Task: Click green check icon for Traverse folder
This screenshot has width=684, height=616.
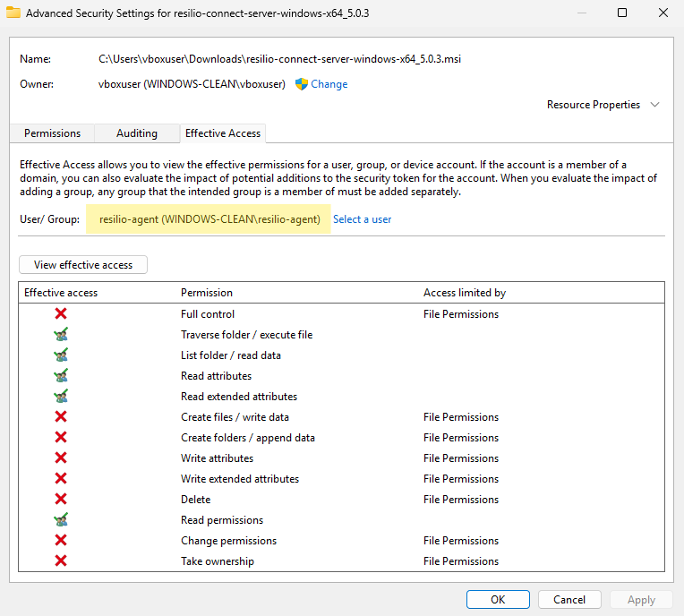Action: (x=61, y=335)
